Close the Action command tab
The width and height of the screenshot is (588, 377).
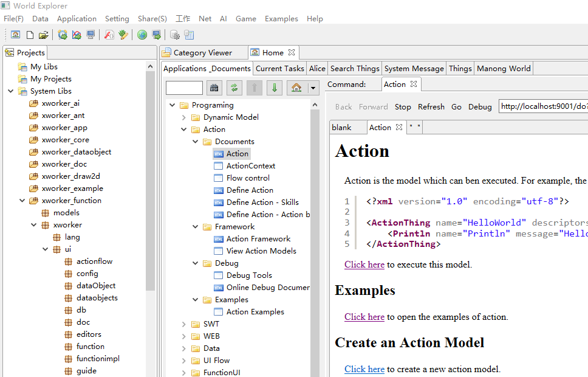(414, 84)
